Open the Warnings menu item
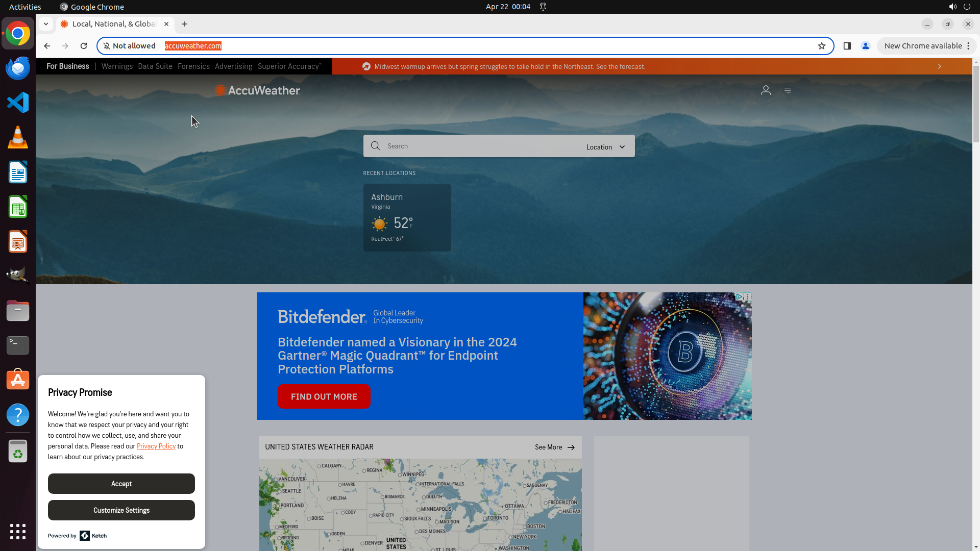 117,66
